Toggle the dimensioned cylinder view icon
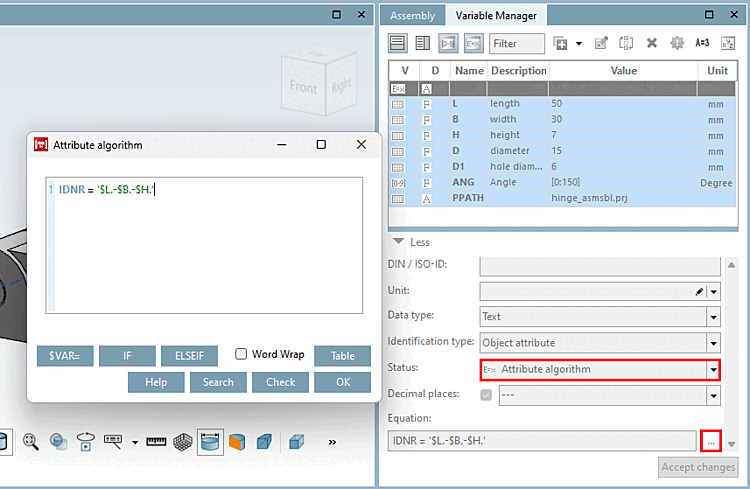 (x=210, y=442)
